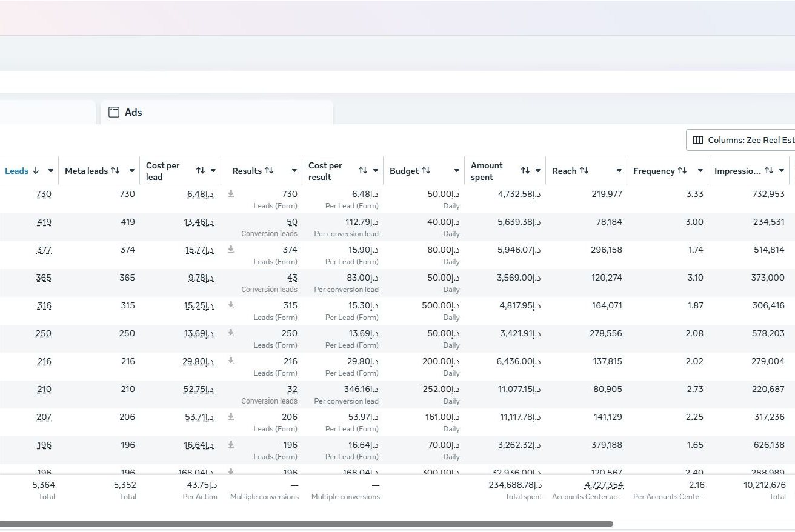Select total spent 234,688.78
This screenshot has width=795, height=532.
pyautogui.click(x=515, y=485)
